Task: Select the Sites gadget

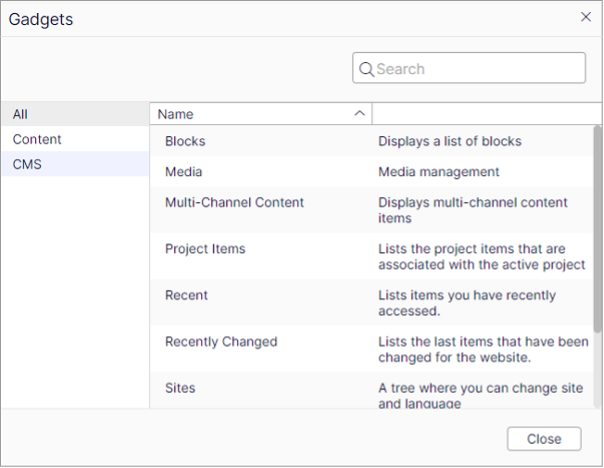Action: point(180,387)
